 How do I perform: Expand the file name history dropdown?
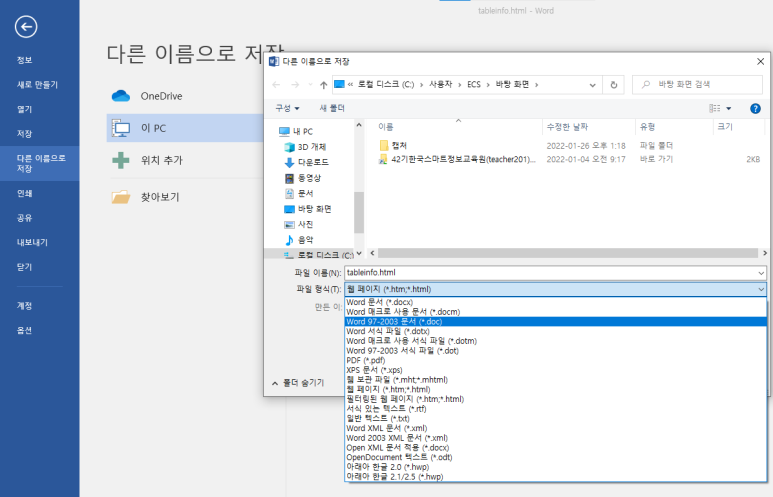point(761,273)
